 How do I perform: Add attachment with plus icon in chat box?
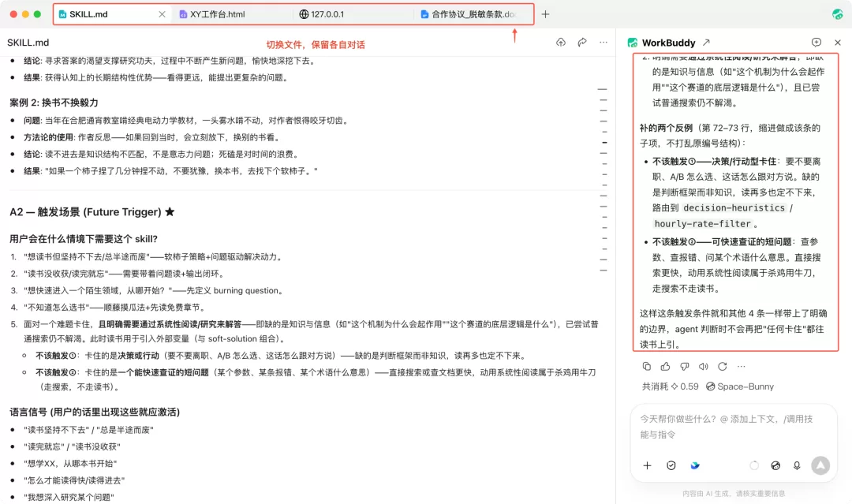[647, 465]
